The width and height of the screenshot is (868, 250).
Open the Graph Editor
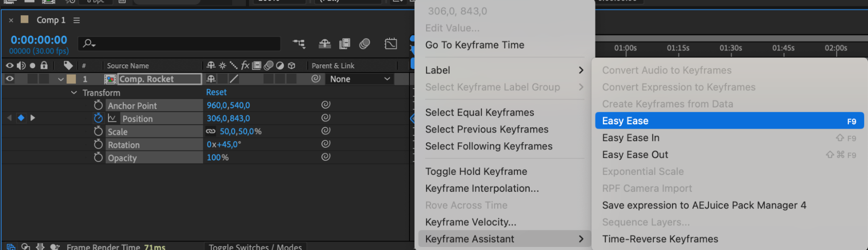[x=390, y=43]
